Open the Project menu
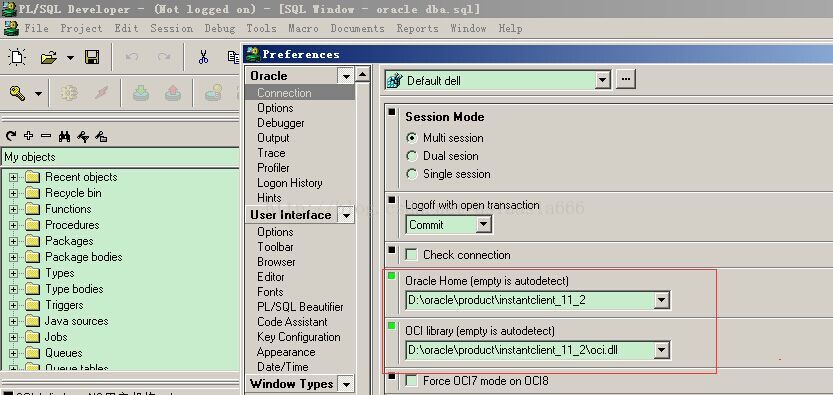This screenshot has width=833, height=395. coord(81,28)
